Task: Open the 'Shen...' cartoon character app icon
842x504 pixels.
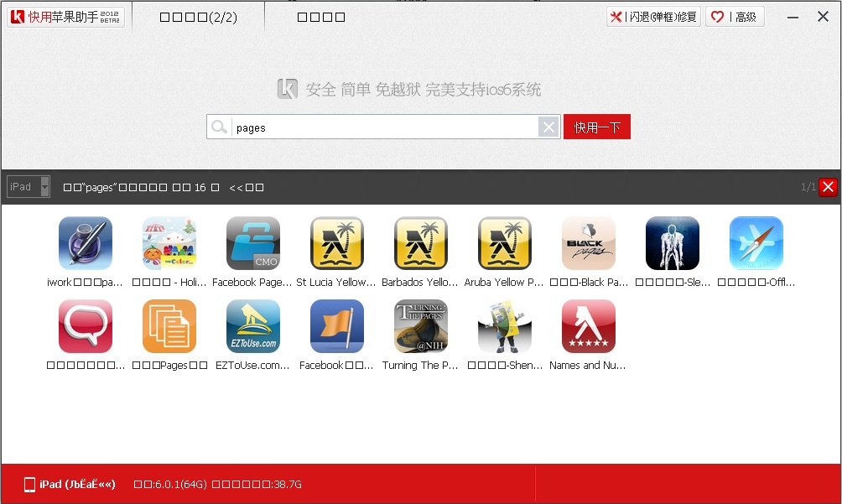Action: coord(504,326)
